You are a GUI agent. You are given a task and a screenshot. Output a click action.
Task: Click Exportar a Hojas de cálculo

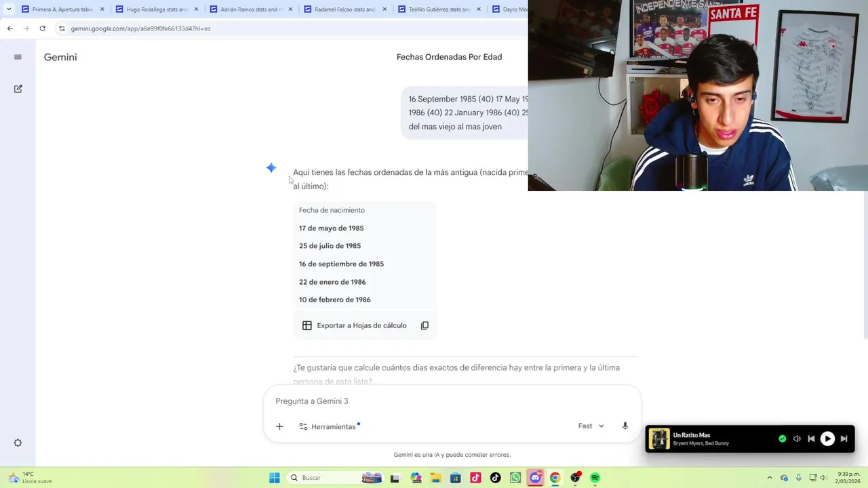click(355, 325)
